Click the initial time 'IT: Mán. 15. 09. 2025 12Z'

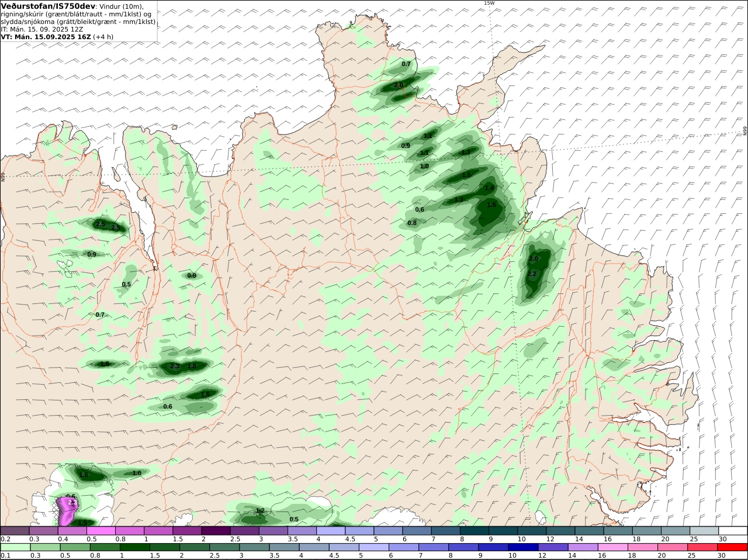(42, 29)
